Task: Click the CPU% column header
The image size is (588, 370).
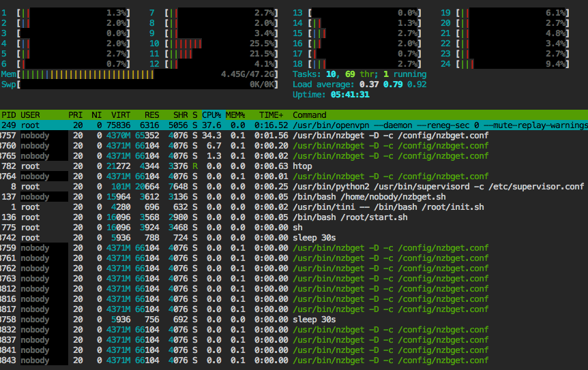Action: coord(211,115)
